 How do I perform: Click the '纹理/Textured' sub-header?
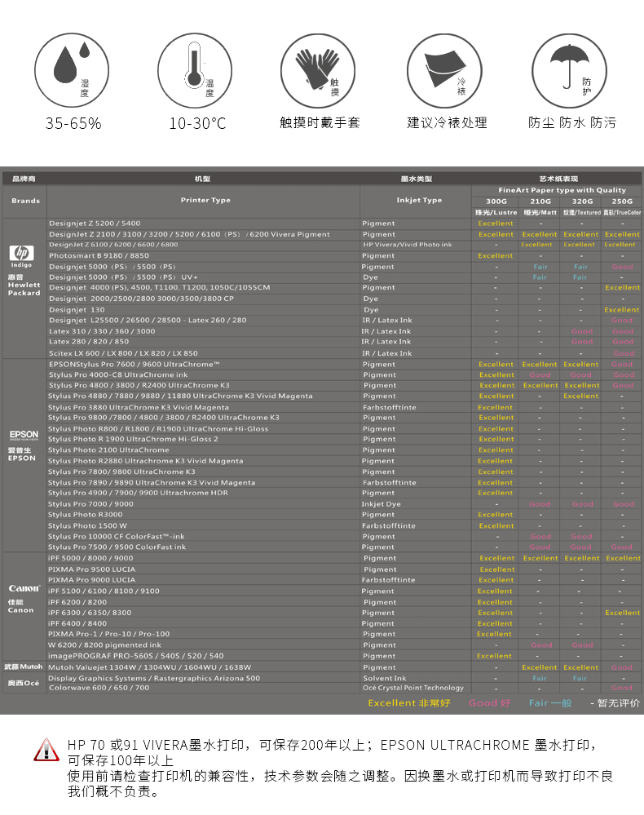[x=582, y=213]
